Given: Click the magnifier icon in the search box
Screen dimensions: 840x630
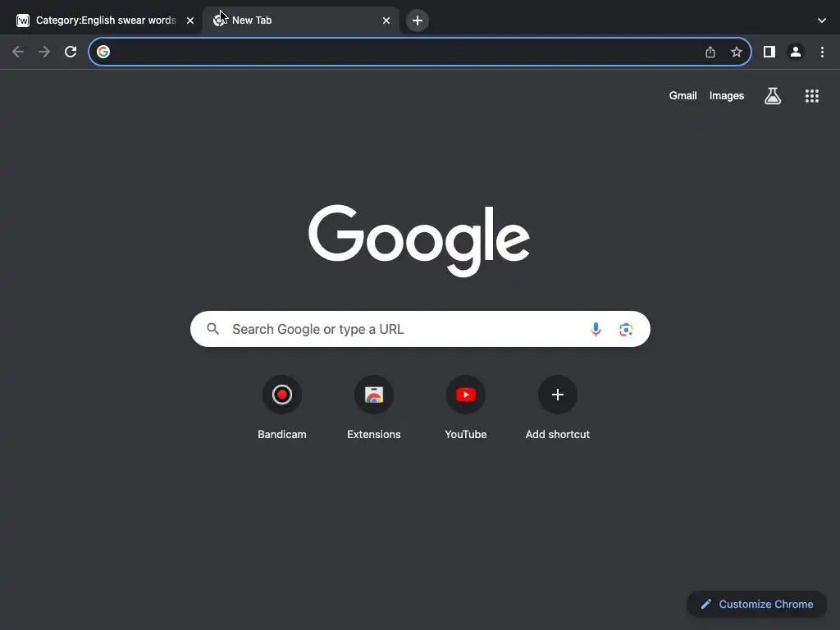Looking at the screenshot, I should click(x=213, y=329).
